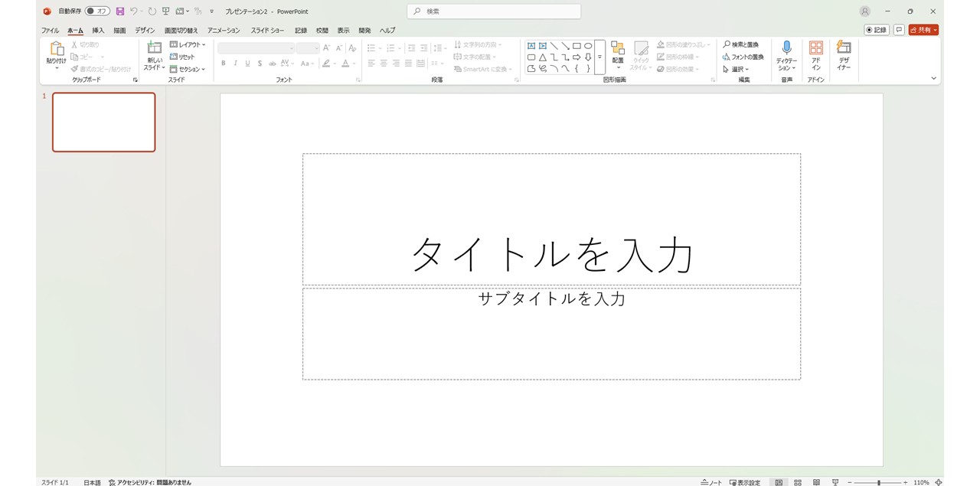Click the Redo icon in the quick access toolbar
Viewport: 980px width, 486px height.
click(152, 11)
